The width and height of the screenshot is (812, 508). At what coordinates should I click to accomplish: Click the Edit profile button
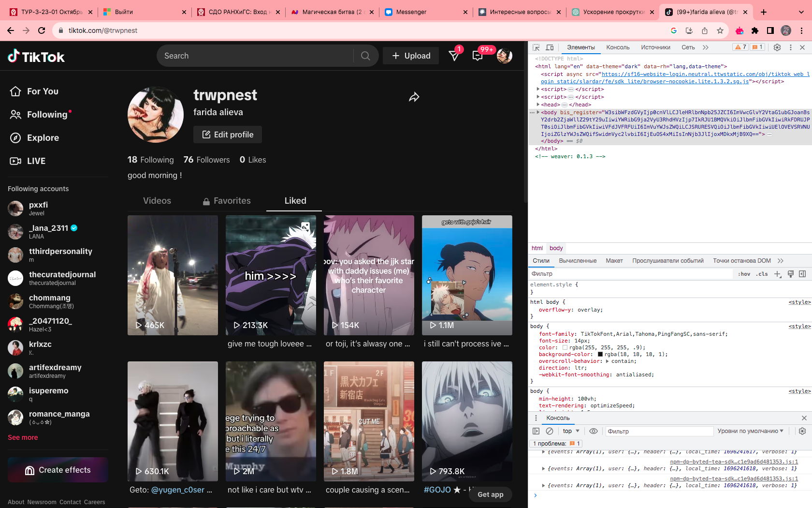(x=228, y=134)
